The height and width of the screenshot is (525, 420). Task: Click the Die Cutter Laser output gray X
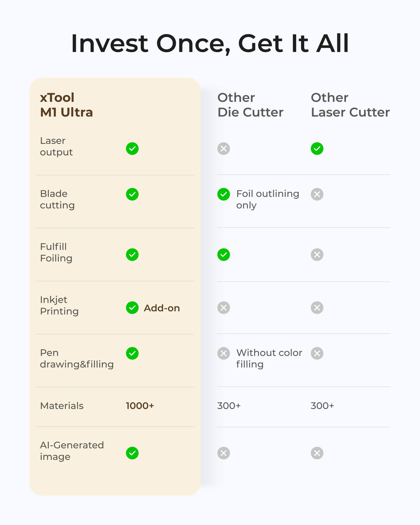point(224,149)
